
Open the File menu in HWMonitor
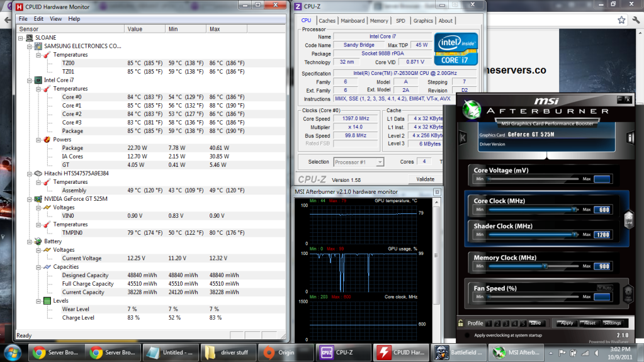[x=23, y=19]
